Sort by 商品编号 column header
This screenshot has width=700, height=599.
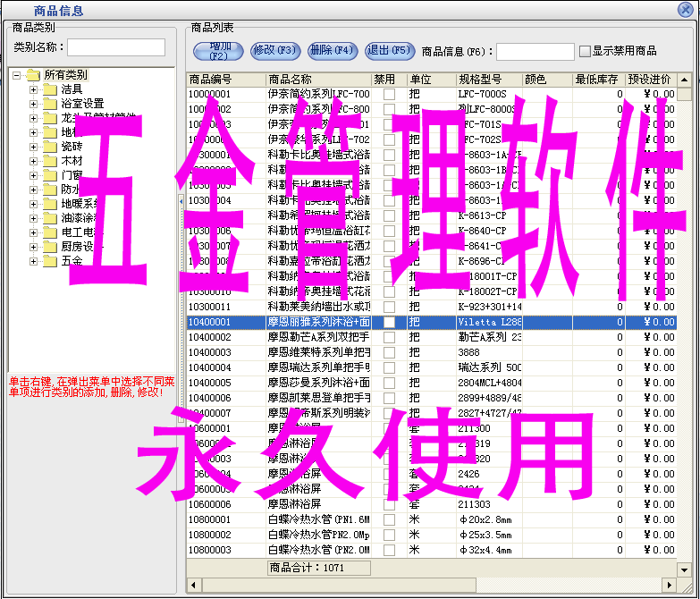(226, 80)
